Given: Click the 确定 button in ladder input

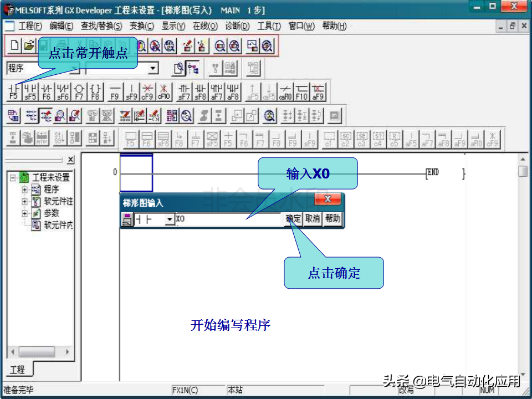Looking at the screenshot, I should pos(293,219).
